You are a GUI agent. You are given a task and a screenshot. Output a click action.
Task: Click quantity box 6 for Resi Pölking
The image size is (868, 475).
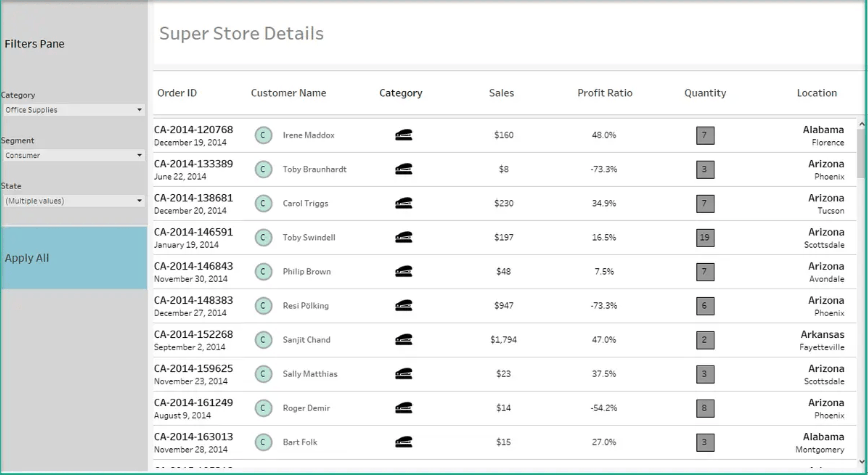click(x=705, y=306)
